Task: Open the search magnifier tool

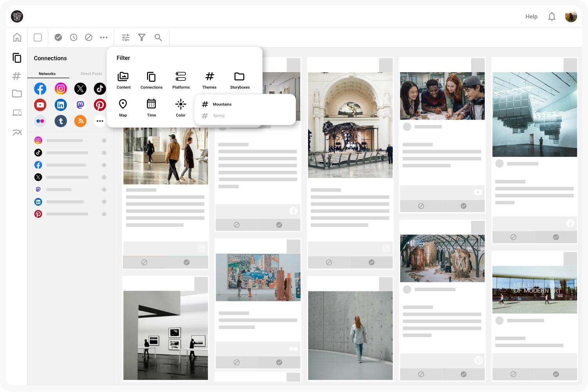Action: tap(158, 38)
